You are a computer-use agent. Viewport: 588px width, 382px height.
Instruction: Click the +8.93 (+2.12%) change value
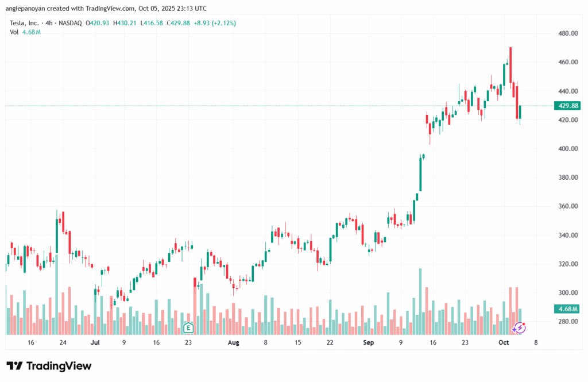(x=216, y=23)
